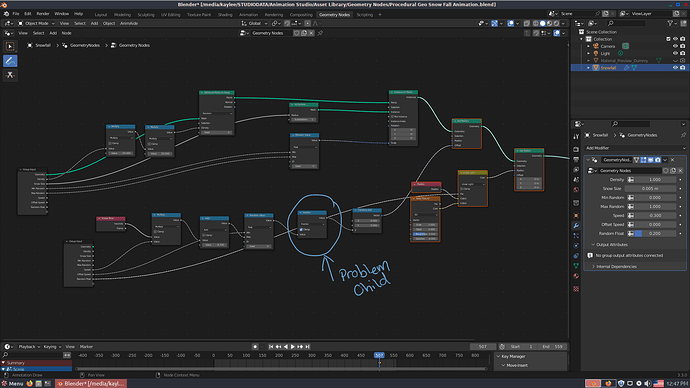Hide the Camera object in viewport

675,46
